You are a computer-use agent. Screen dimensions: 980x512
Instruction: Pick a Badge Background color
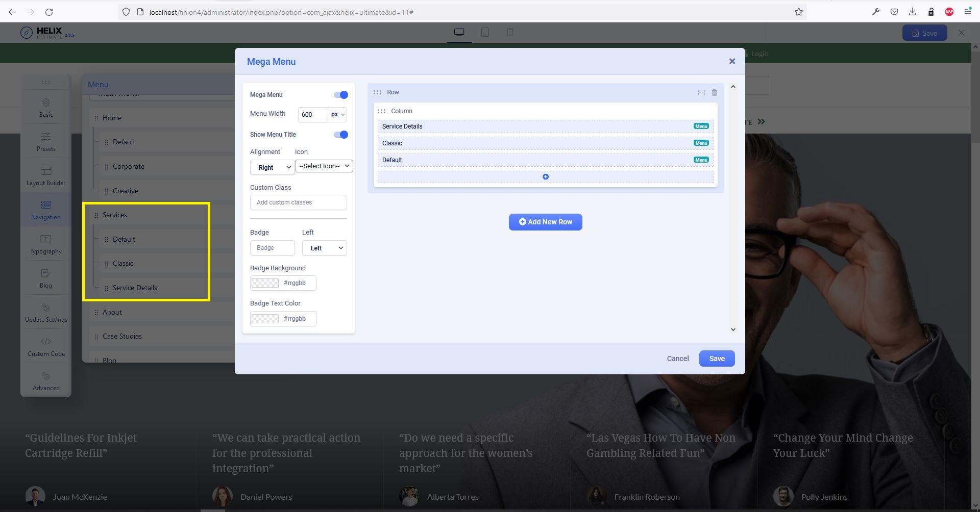(x=264, y=283)
